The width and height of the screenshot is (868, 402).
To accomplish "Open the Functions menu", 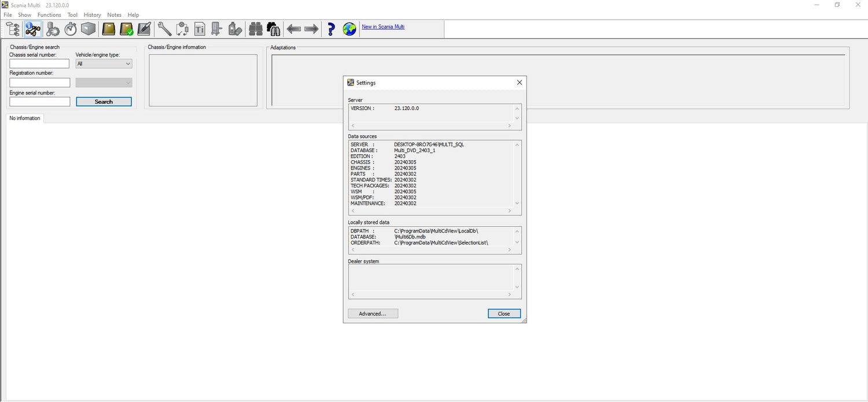I will [49, 14].
